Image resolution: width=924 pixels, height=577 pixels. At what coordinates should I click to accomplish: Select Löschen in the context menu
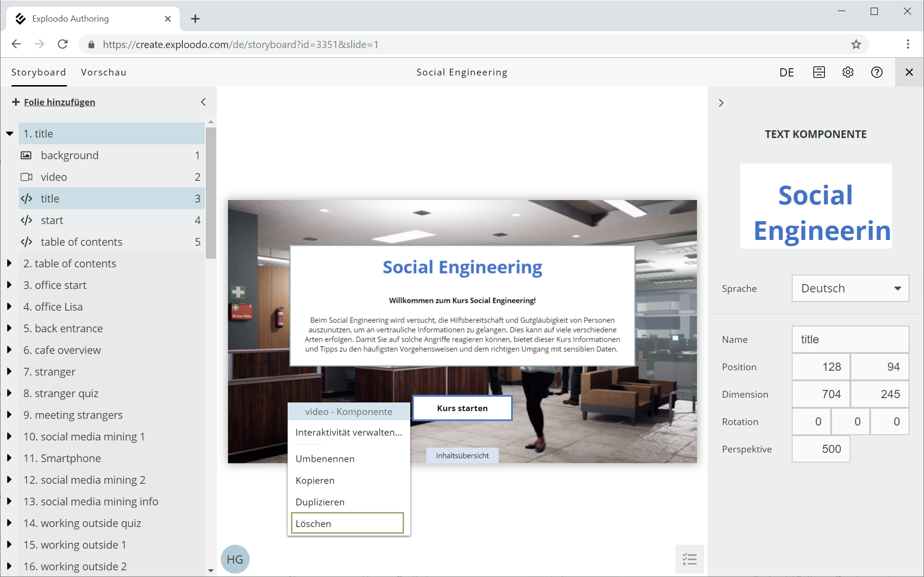347,523
